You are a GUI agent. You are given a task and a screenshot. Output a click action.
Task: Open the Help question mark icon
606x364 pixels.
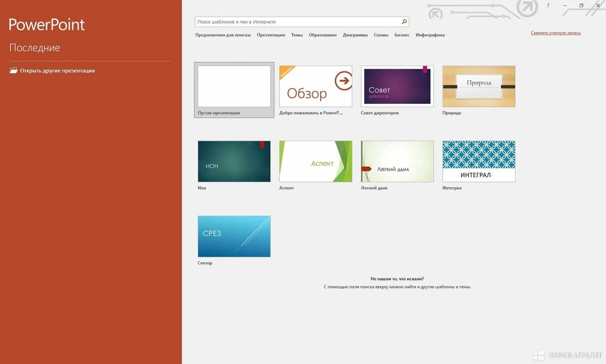(548, 5)
